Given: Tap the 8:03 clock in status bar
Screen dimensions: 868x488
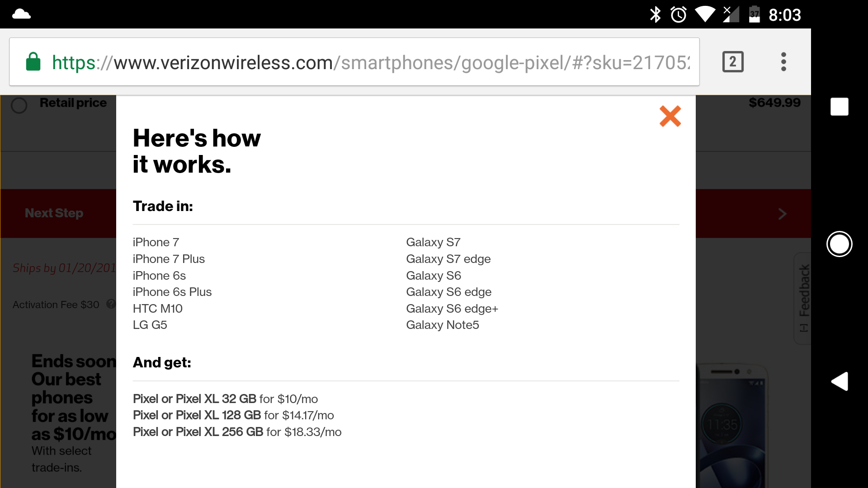Looking at the screenshot, I should (786, 14).
